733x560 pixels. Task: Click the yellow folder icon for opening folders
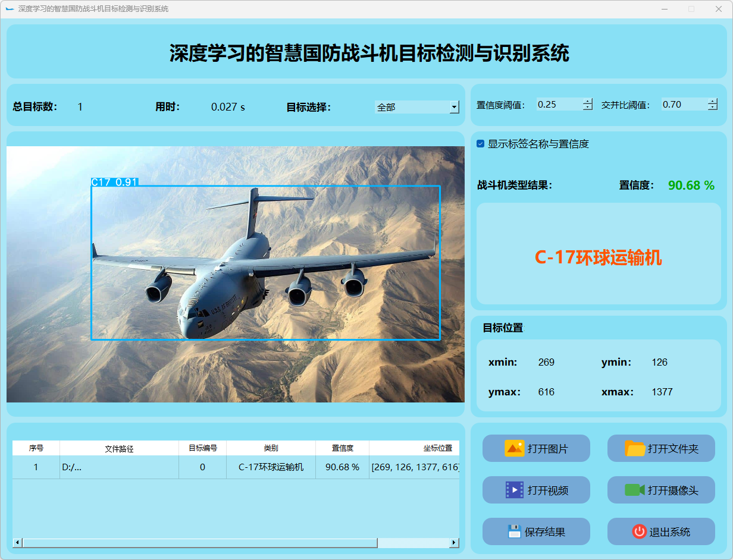pyautogui.click(x=635, y=448)
